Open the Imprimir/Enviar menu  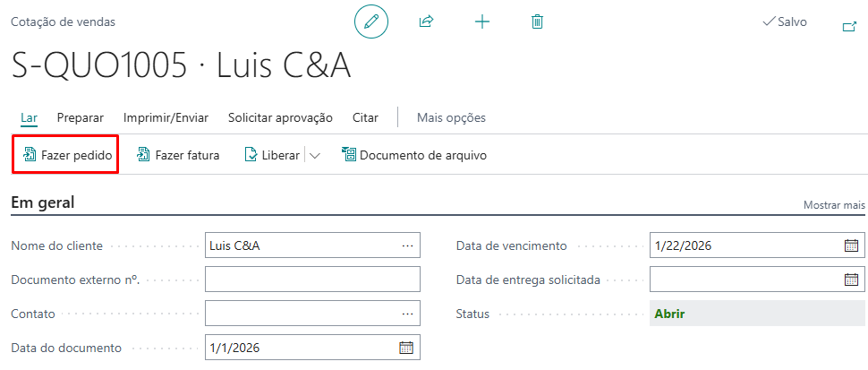tap(166, 117)
